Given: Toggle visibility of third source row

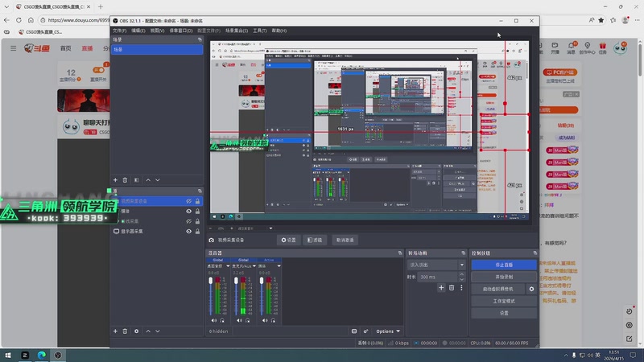Looking at the screenshot, I should point(188,221).
